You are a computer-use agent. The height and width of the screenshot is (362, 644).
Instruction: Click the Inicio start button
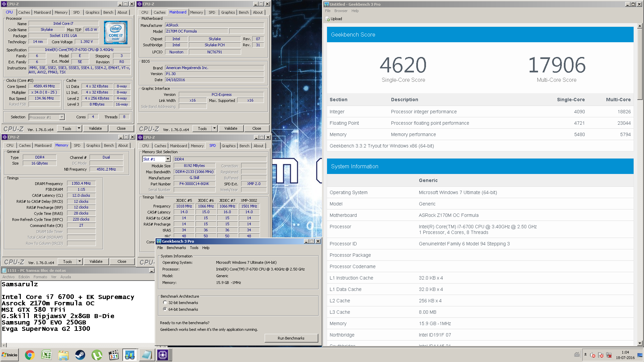point(9,355)
